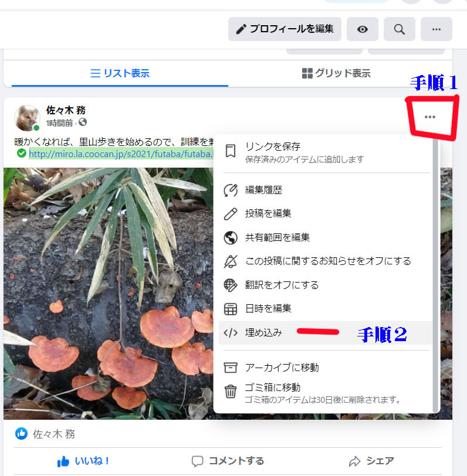The height and width of the screenshot is (476, 467).
Task: Click the dropdown menu vertical scrollbar
Action: tap(435, 264)
